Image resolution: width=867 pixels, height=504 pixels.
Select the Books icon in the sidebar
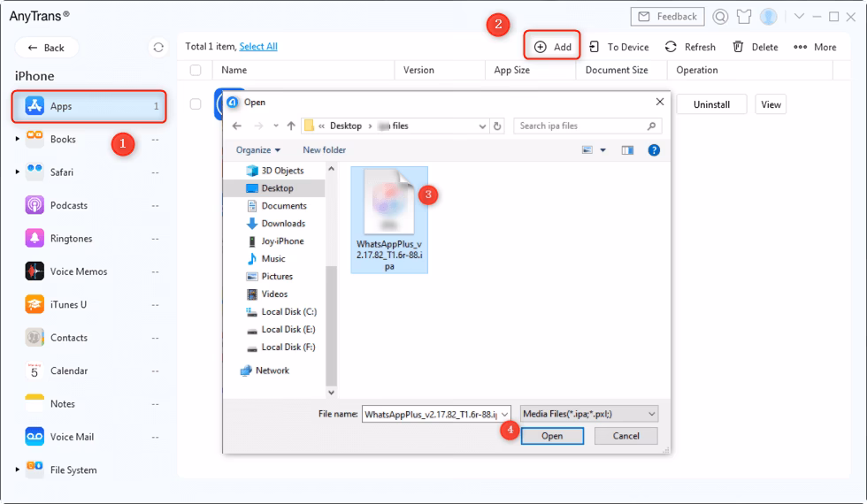(35, 139)
